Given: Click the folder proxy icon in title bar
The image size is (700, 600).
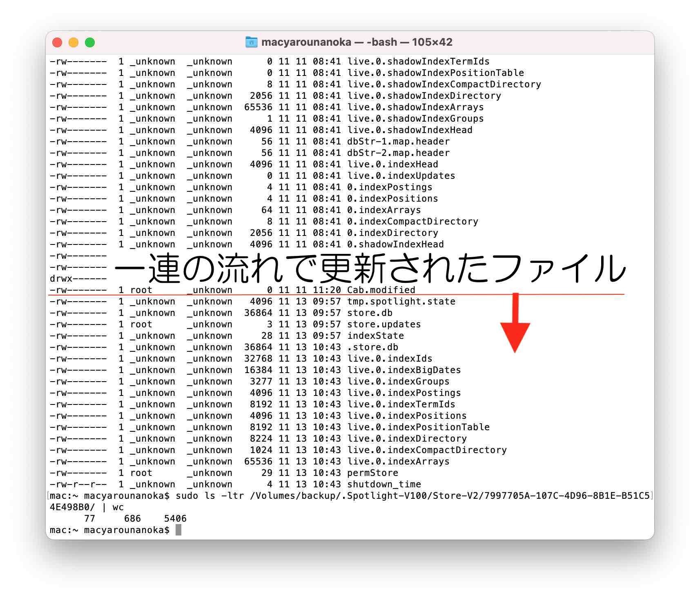Looking at the screenshot, I should (x=251, y=42).
